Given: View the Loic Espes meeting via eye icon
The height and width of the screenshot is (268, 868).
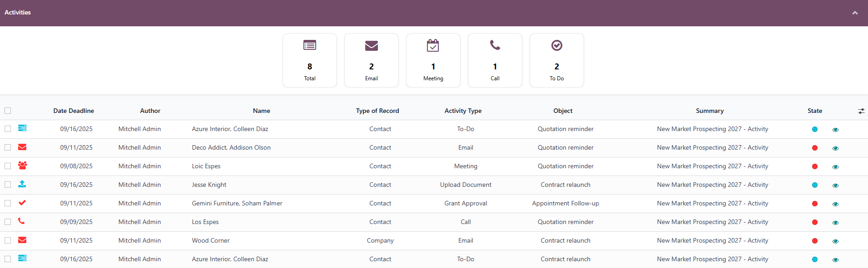Looking at the screenshot, I should point(835,167).
